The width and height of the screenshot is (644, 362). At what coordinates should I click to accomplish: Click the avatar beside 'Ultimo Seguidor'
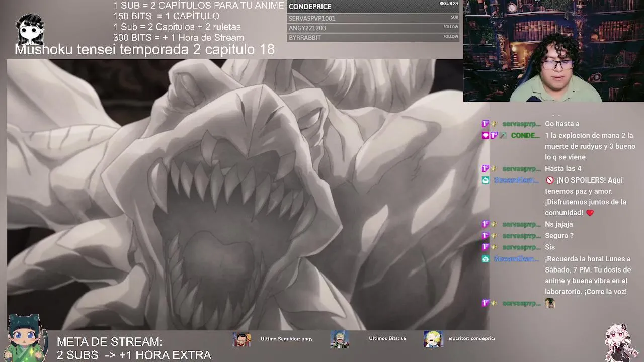pyautogui.click(x=242, y=339)
